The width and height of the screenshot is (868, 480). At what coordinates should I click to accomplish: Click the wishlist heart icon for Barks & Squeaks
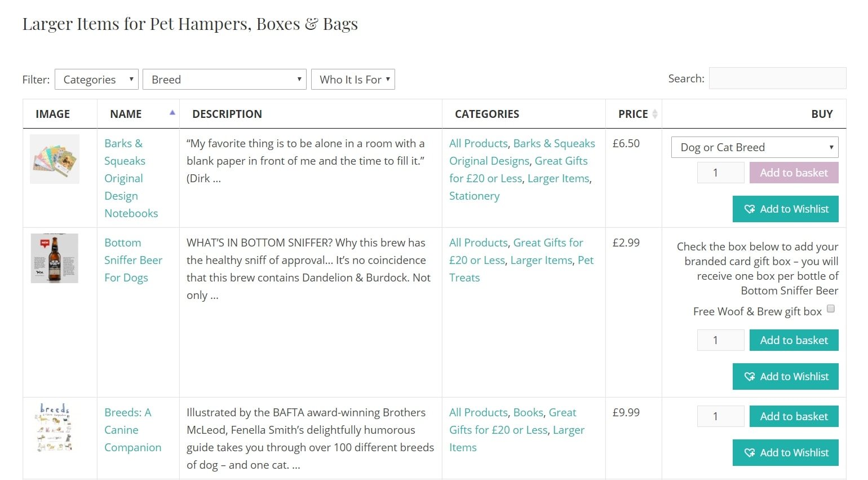[x=750, y=209]
